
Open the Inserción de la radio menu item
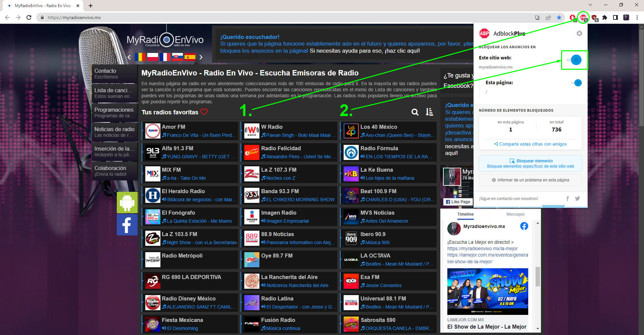(x=114, y=152)
